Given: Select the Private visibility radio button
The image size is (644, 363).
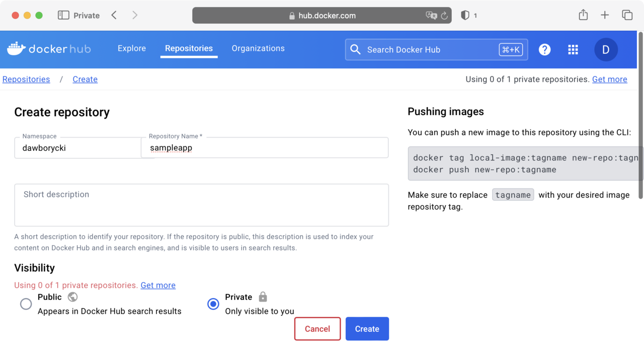Looking at the screenshot, I should [213, 304].
